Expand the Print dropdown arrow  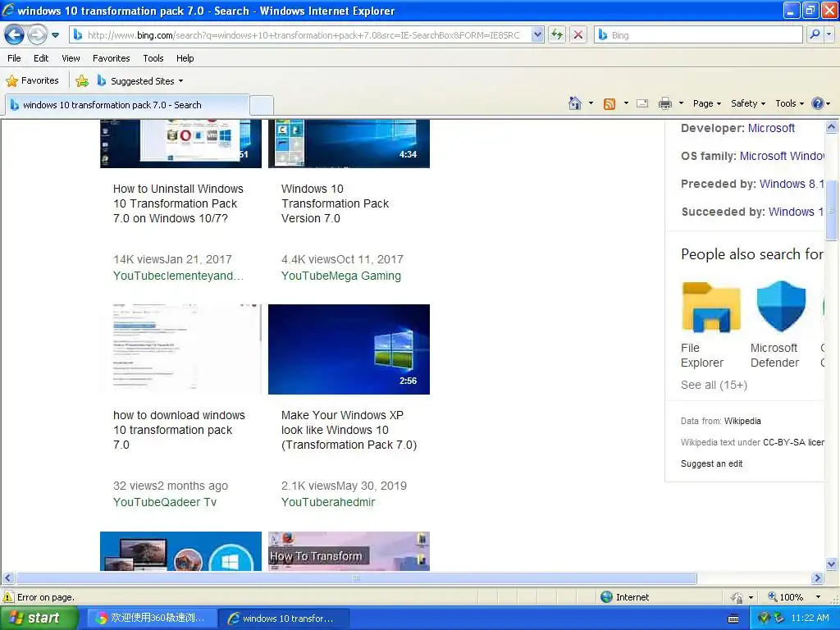click(x=681, y=103)
